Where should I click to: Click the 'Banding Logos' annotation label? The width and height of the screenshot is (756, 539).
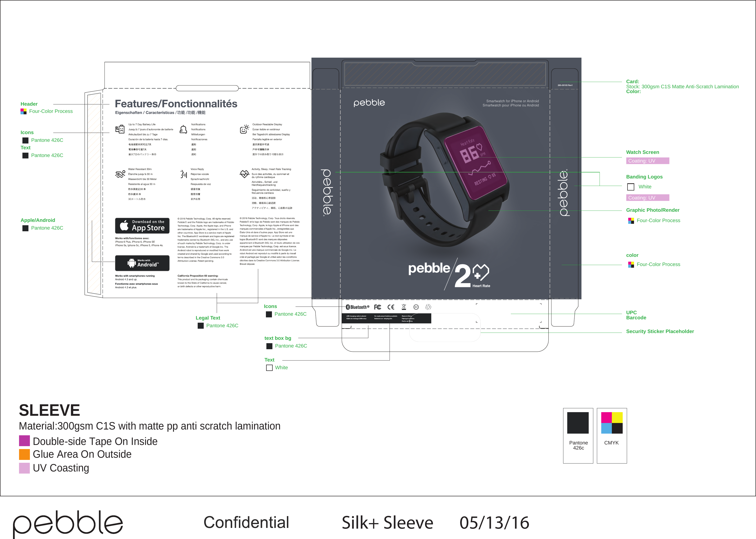click(644, 177)
